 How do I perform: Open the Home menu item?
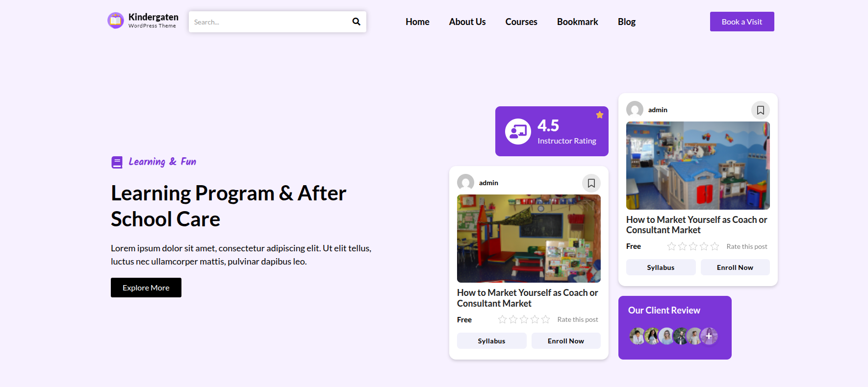pyautogui.click(x=417, y=22)
